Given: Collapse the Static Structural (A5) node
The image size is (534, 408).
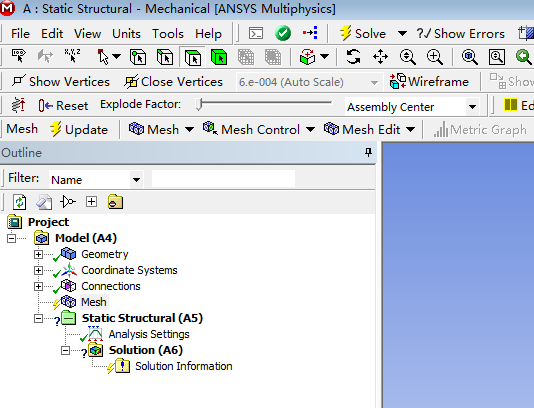Looking at the screenshot, I should pos(38,318).
